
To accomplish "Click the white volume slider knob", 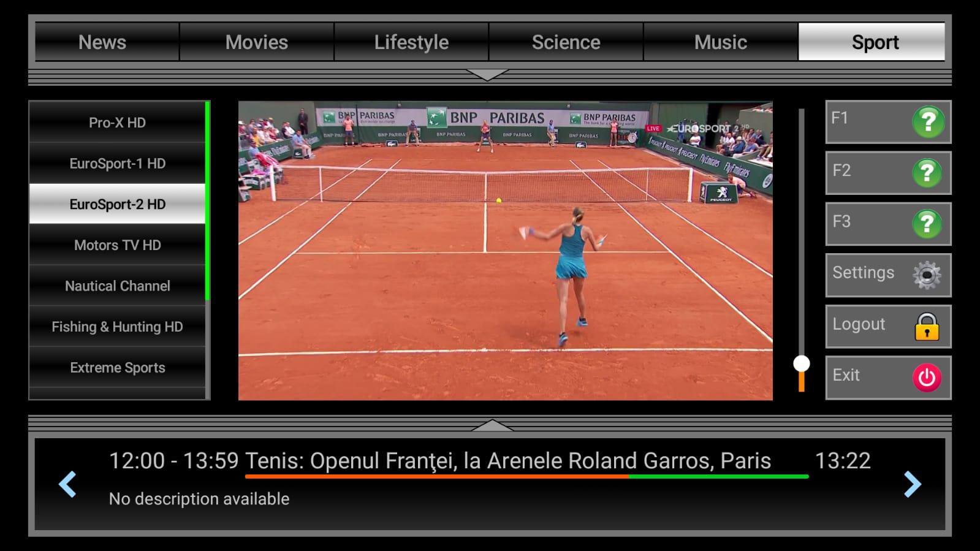I will point(801,363).
